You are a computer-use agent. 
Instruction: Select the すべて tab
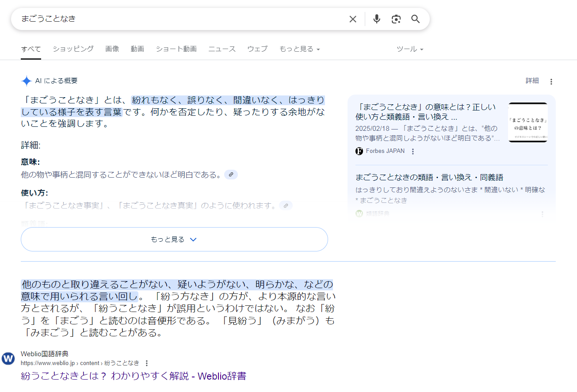(x=31, y=49)
